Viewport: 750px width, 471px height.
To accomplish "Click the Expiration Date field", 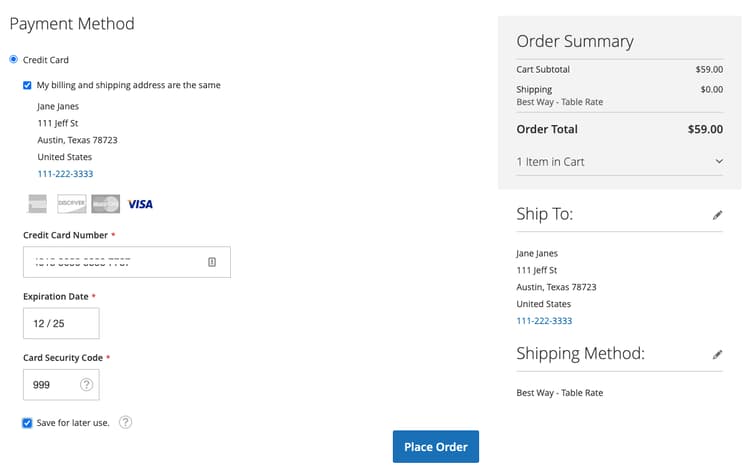I will (61, 324).
